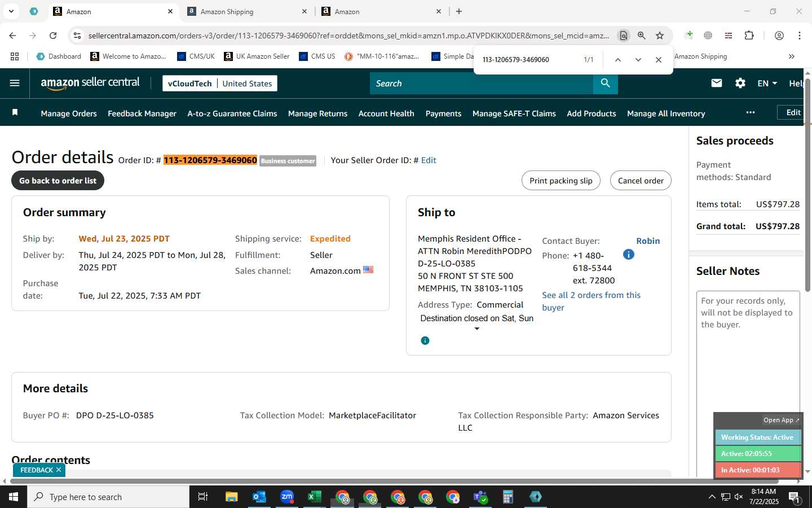Screen dimensions: 812x508
Task: Edit the Seller Order ID link
Action: point(429,160)
